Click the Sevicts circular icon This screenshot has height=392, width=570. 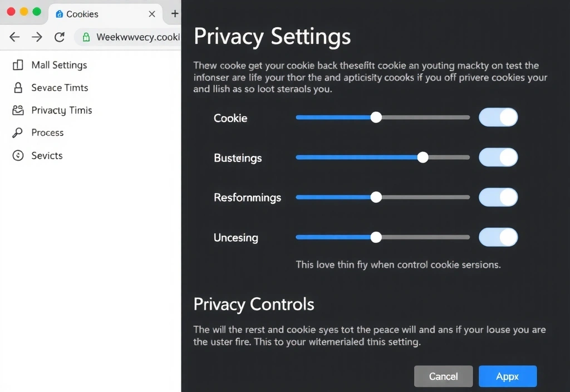[18, 155]
